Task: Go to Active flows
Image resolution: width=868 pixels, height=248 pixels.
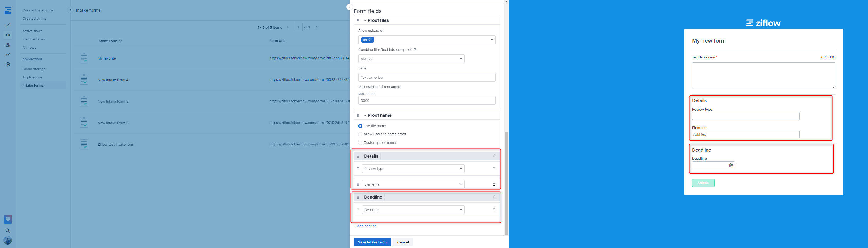Action: [x=32, y=31]
